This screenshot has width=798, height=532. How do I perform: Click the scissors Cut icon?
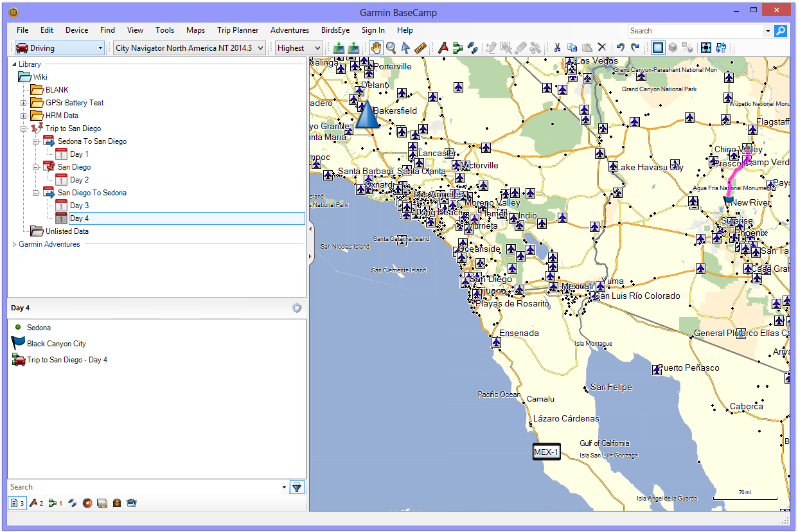[x=557, y=48]
